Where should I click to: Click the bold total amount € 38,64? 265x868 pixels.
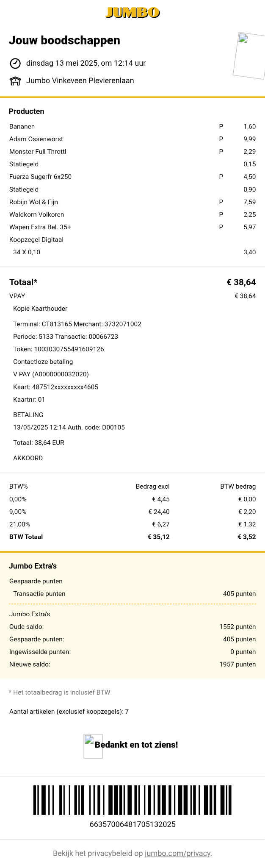tap(241, 282)
